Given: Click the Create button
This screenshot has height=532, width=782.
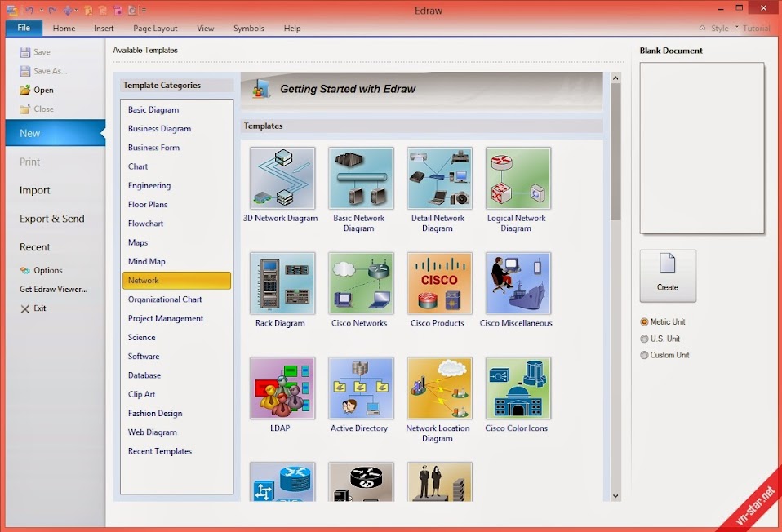Looking at the screenshot, I should pos(668,276).
